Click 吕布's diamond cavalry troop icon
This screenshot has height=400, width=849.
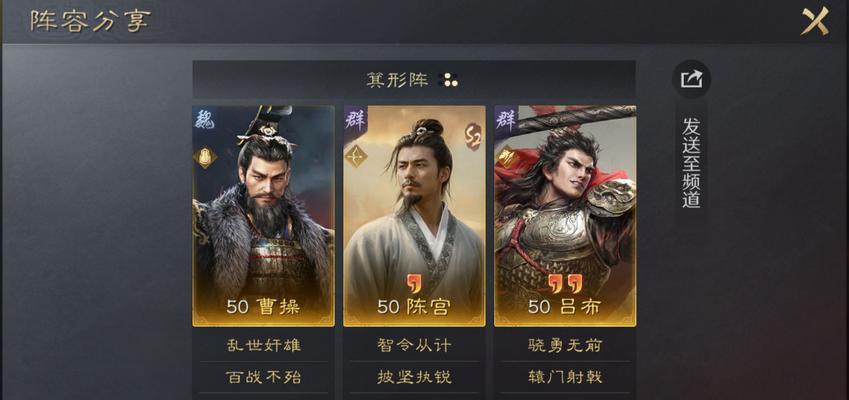point(507,158)
